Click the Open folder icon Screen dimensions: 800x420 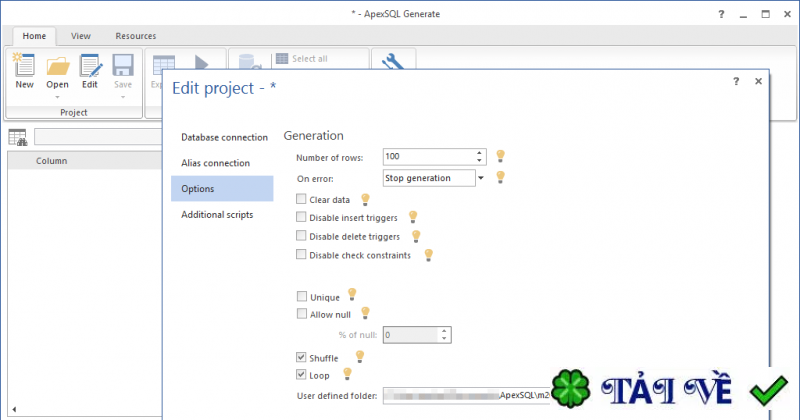point(58,67)
